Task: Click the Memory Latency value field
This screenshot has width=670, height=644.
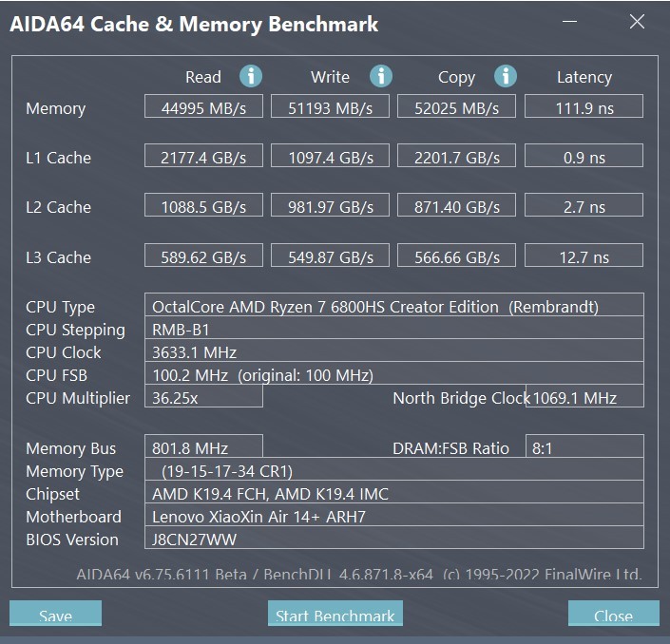Action: click(x=584, y=107)
